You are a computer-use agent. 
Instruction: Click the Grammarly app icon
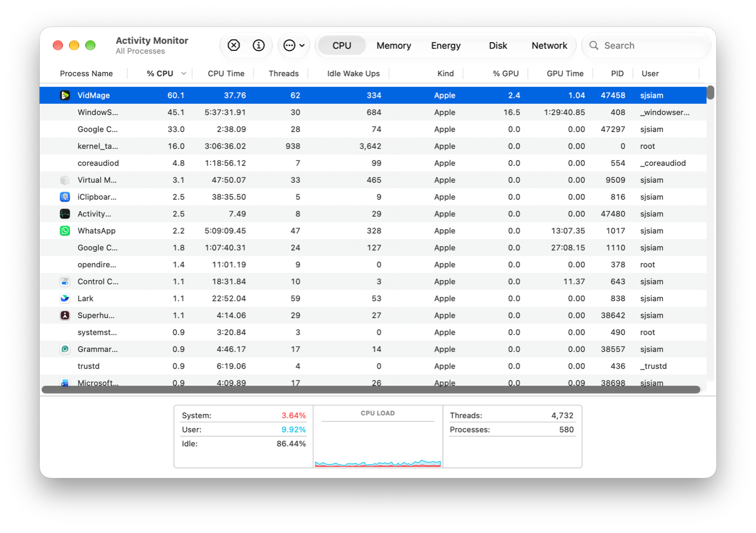tap(65, 349)
